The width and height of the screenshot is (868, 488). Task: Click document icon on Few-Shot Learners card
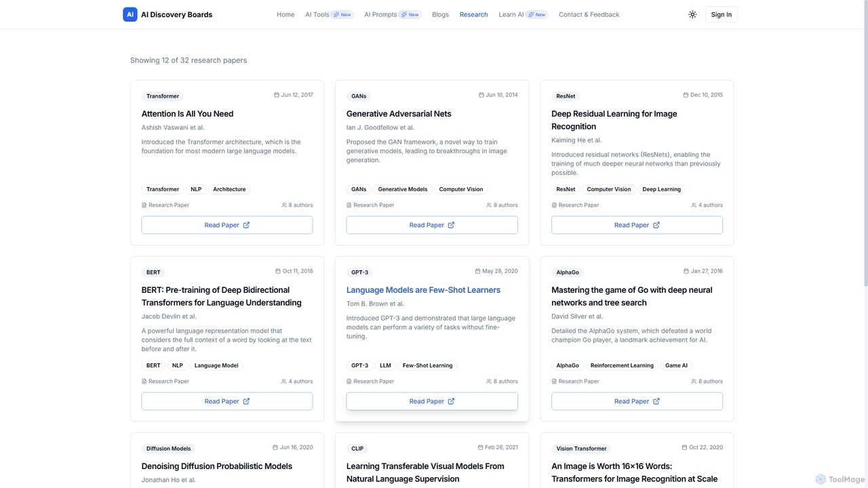coord(349,381)
